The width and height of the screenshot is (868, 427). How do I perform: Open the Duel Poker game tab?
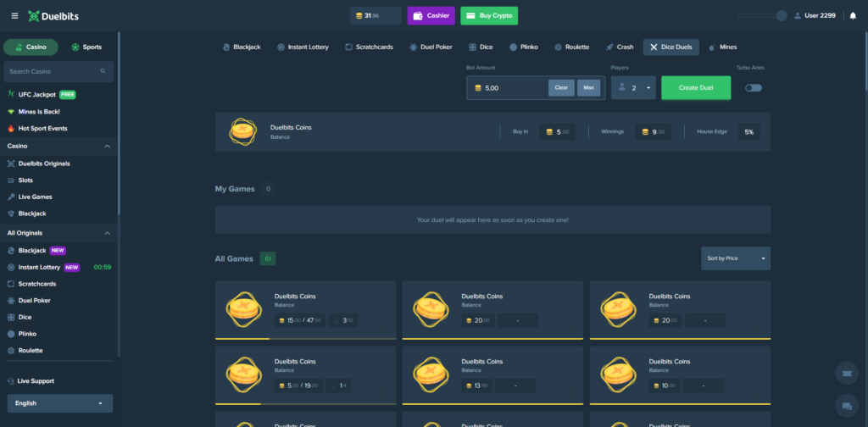pos(431,47)
